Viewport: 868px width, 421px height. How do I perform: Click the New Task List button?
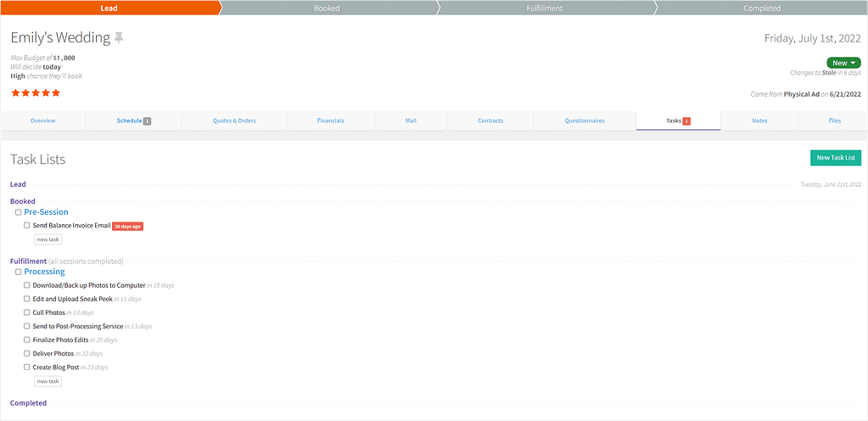pyautogui.click(x=836, y=158)
